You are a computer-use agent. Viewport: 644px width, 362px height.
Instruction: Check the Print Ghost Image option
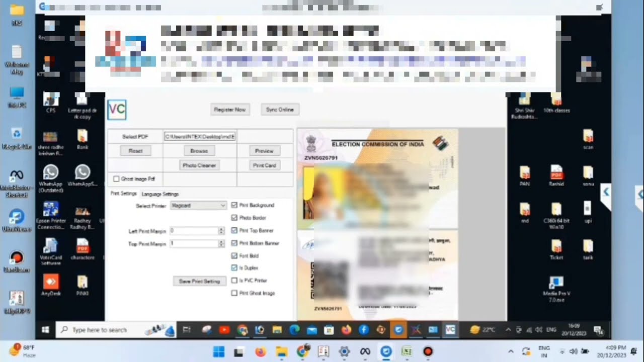tap(234, 293)
